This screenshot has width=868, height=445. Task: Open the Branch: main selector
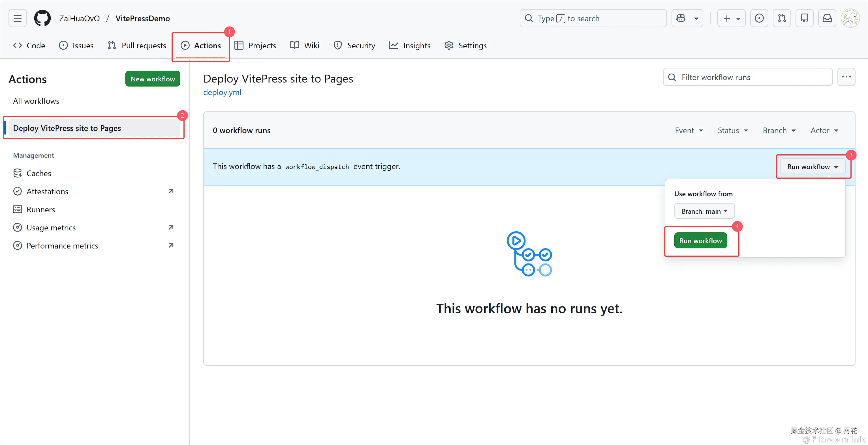click(704, 211)
